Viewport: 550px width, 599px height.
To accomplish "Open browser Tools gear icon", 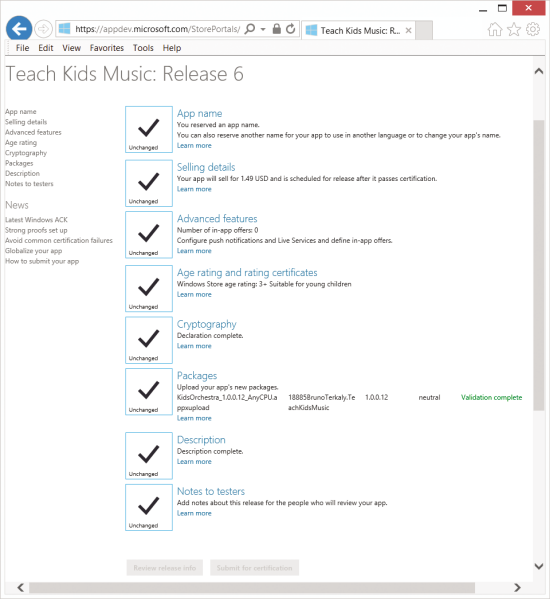I will point(533,29).
